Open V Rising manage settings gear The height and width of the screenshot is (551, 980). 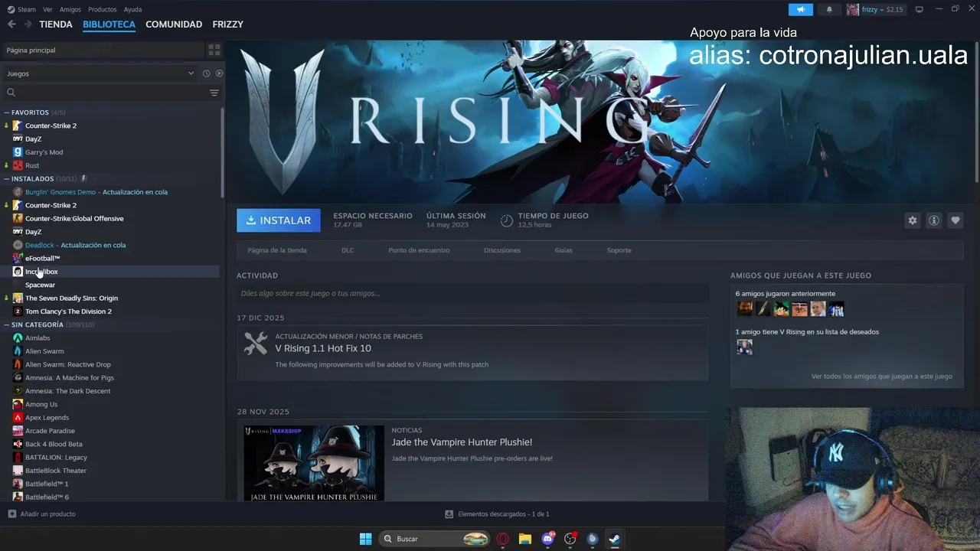click(912, 220)
